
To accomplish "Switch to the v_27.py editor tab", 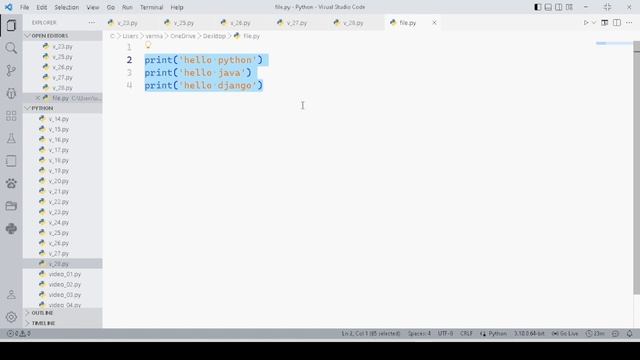I will [297, 23].
